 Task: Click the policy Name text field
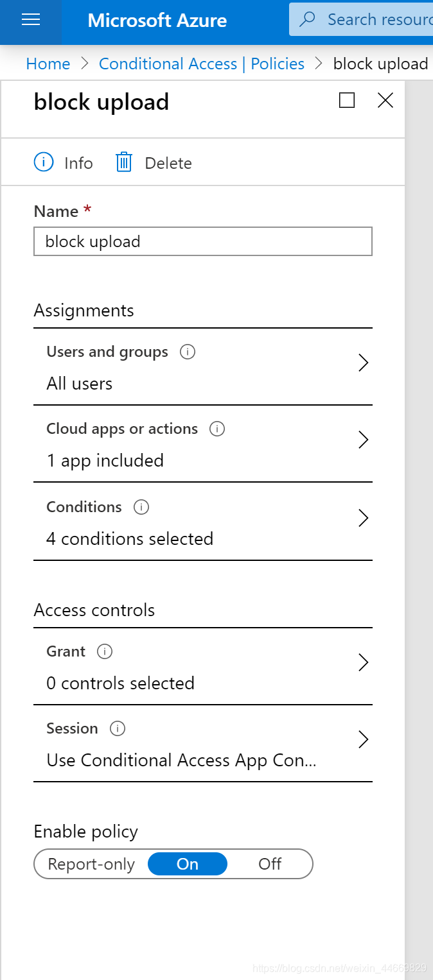[x=202, y=242]
